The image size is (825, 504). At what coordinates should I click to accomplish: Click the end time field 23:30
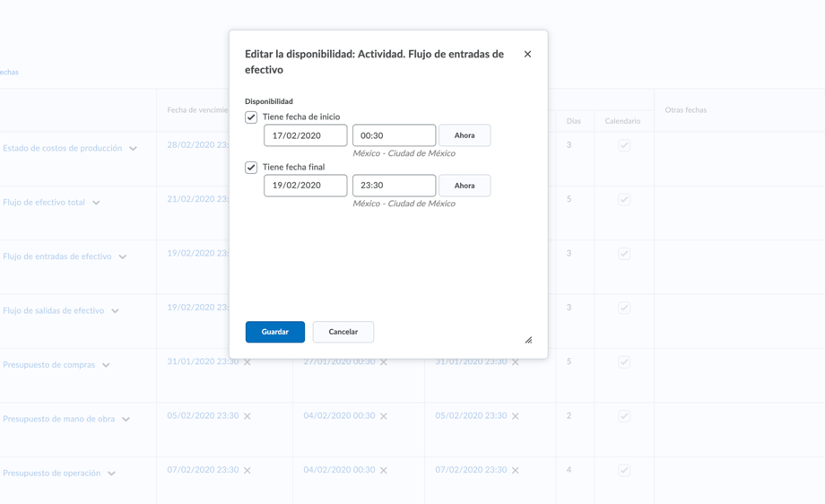pyautogui.click(x=394, y=186)
